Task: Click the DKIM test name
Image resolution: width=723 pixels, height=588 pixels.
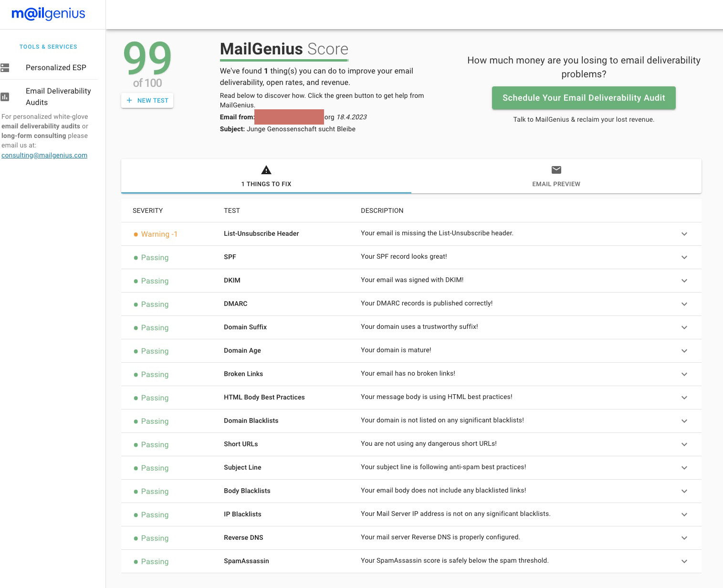Action: (x=232, y=280)
